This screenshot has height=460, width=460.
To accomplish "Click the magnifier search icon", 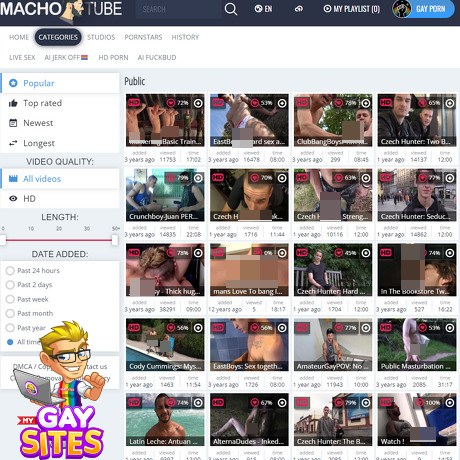I will (231, 9).
